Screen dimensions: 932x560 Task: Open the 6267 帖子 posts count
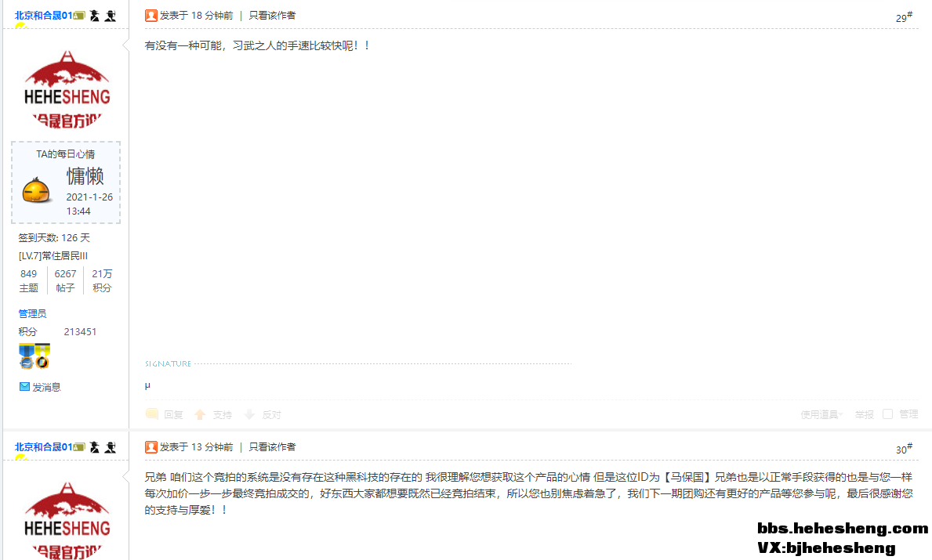coord(65,280)
